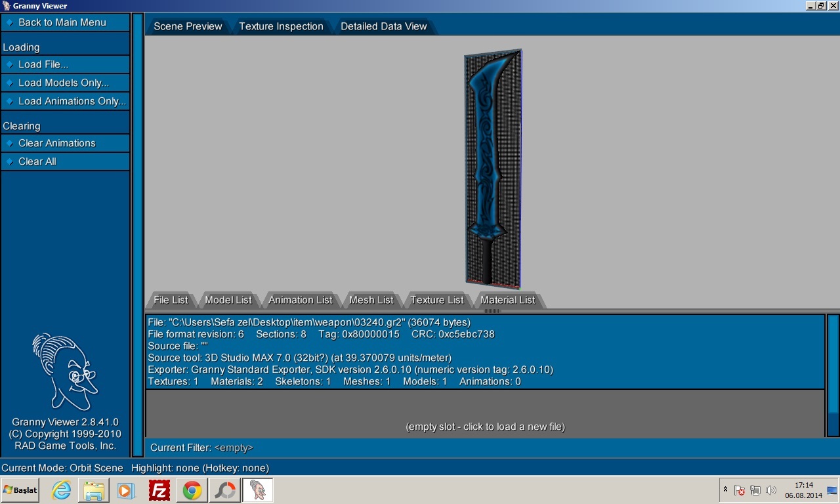Open FileZilla from the taskbar
This screenshot has width=840, height=504.
[159, 490]
